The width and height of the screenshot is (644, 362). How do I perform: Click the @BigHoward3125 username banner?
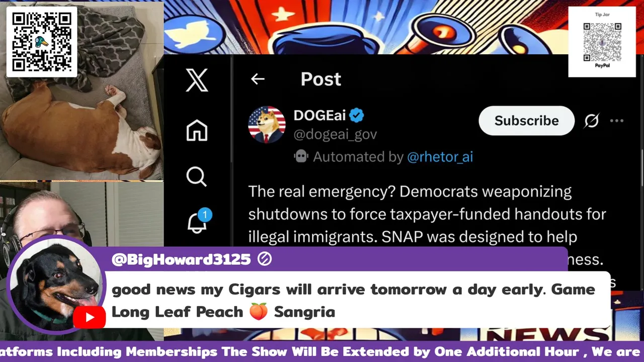[181, 259]
